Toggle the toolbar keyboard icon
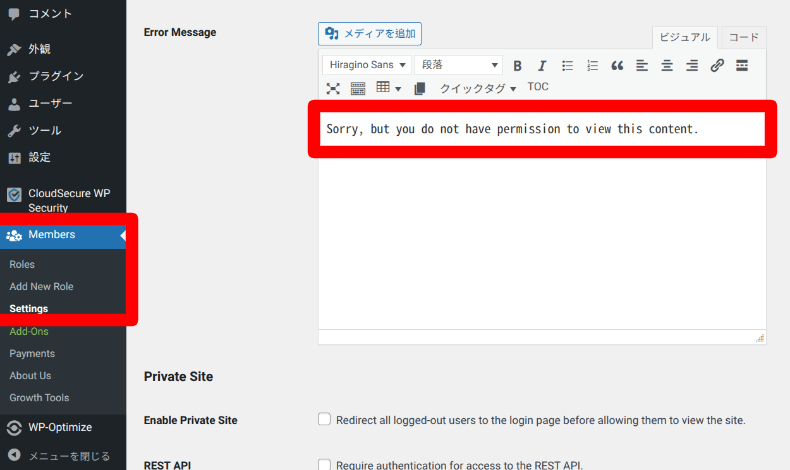790x470 pixels. 358,89
